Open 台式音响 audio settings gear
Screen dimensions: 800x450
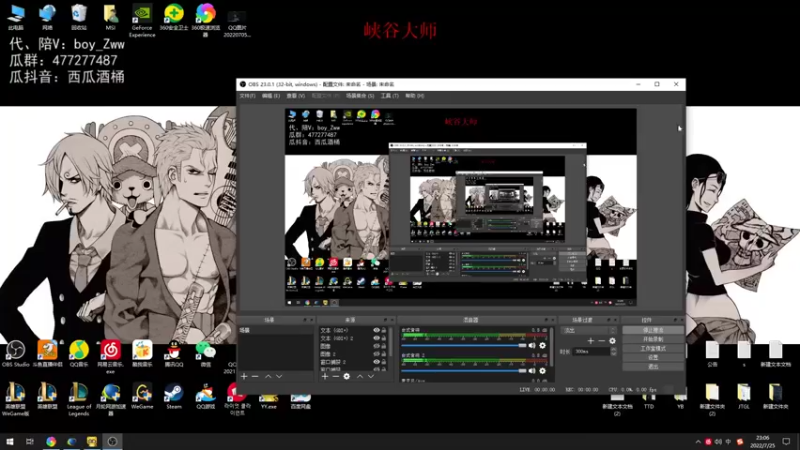coord(542,345)
